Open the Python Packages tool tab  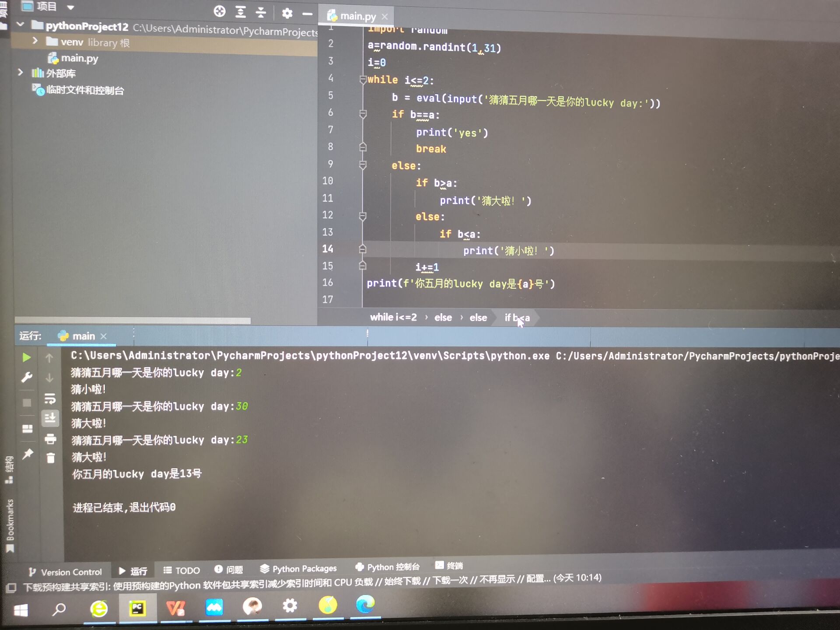298,568
